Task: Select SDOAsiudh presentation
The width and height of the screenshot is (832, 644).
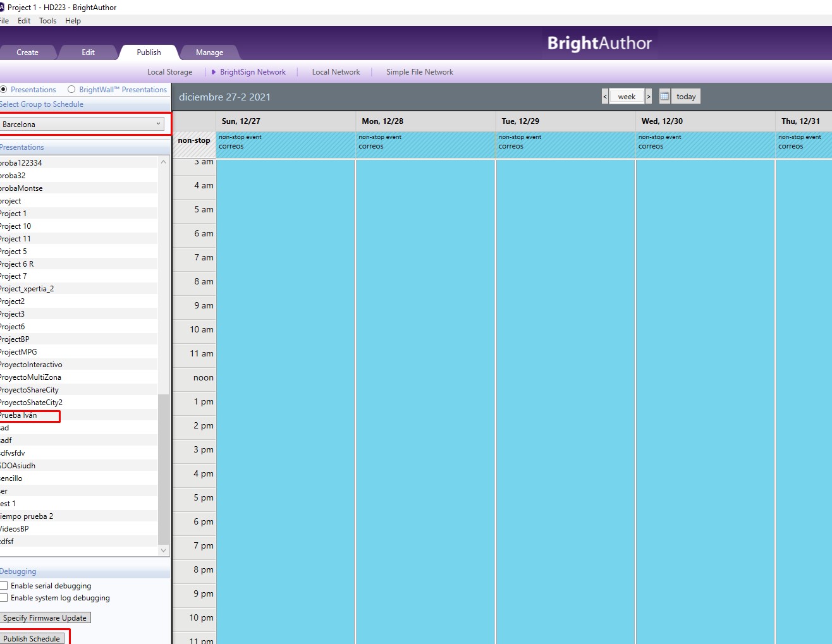Action: coord(78,466)
